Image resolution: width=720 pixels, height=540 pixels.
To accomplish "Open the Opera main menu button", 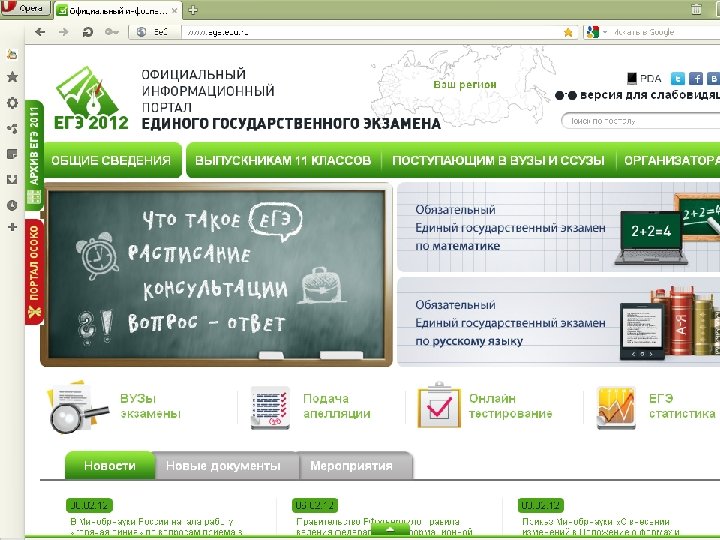I will coord(25,8).
